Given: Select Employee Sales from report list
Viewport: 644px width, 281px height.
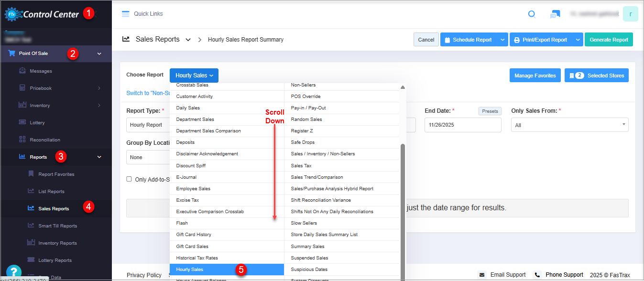Looking at the screenshot, I should pos(193,189).
